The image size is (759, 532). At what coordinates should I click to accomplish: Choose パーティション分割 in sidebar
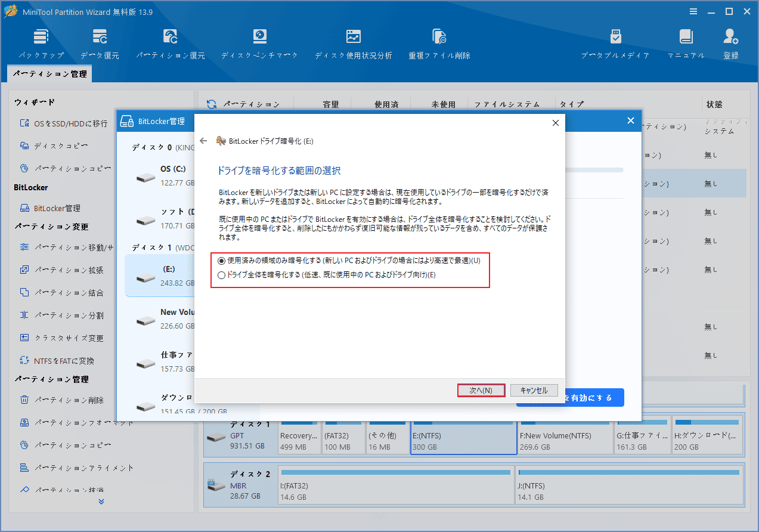[62, 316]
